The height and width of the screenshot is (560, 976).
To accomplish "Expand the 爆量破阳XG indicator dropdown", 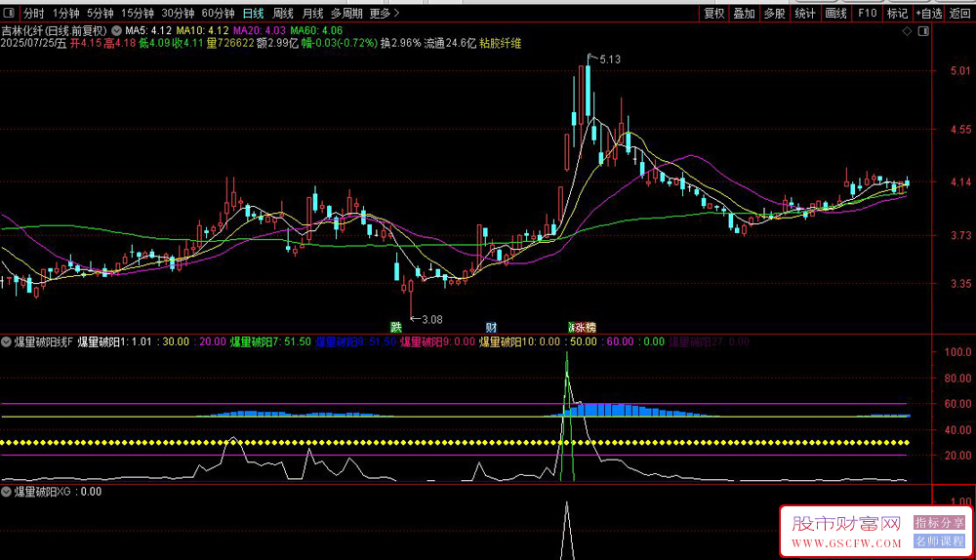I will pyautogui.click(x=6, y=492).
